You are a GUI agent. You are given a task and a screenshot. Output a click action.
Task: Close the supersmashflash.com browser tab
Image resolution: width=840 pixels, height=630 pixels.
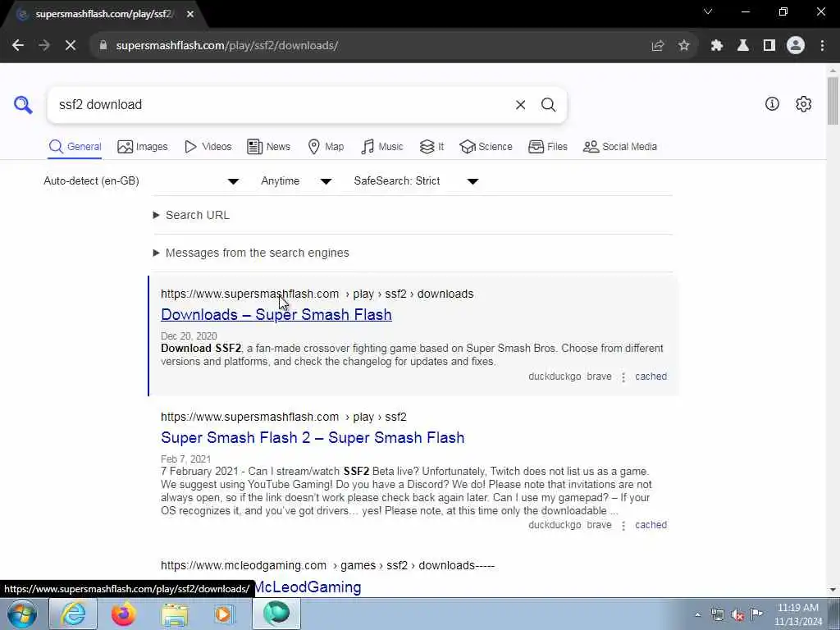click(190, 14)
